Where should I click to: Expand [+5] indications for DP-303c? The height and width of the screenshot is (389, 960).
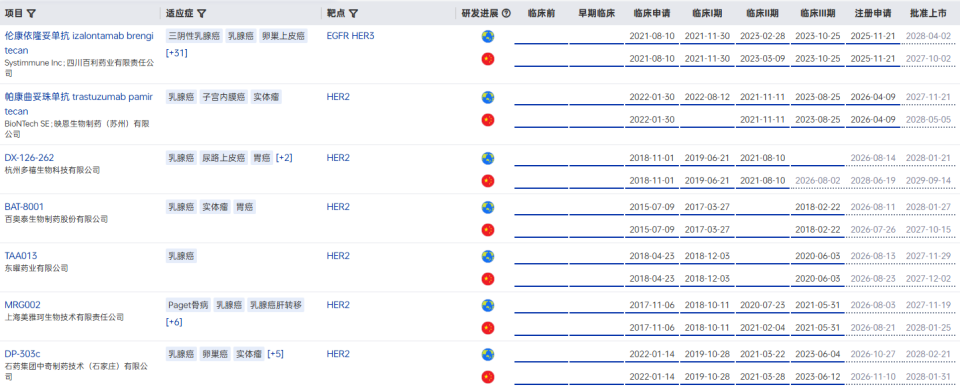276,354
